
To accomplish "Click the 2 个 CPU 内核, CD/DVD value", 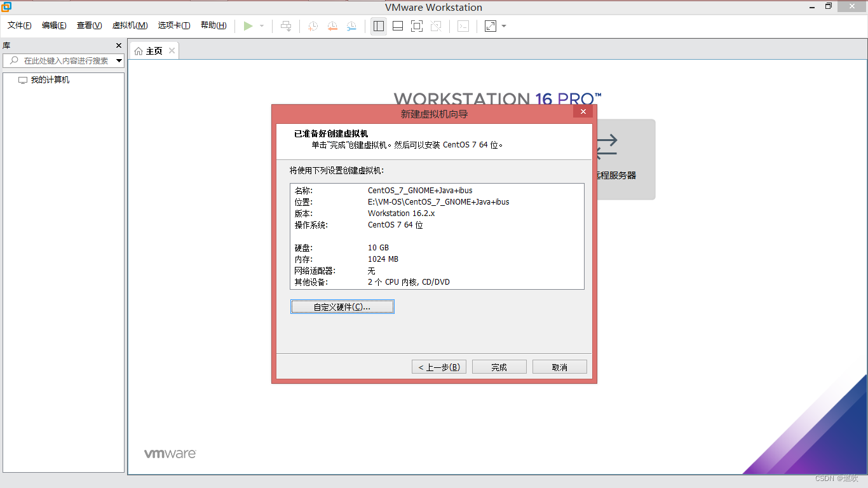I will coord(409,281).
